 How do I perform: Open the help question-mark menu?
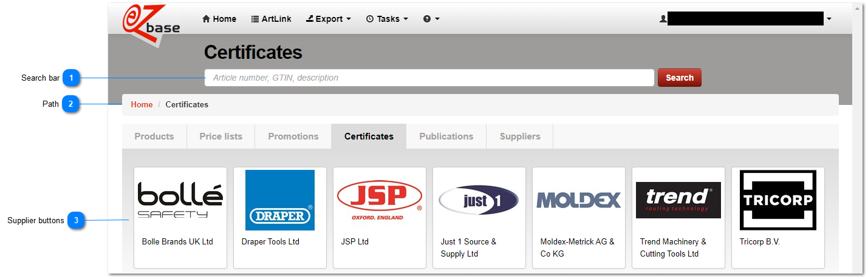pos(431,19)
